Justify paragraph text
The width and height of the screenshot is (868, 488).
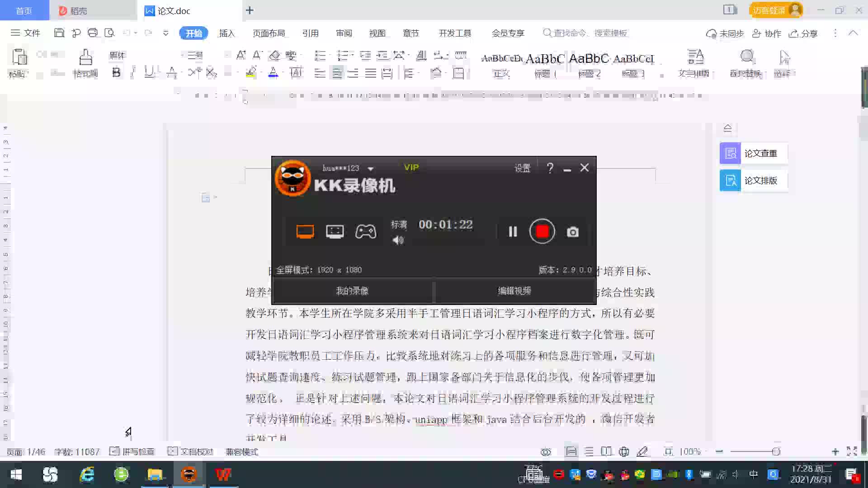pyautogui.click(x=370, y=73)
